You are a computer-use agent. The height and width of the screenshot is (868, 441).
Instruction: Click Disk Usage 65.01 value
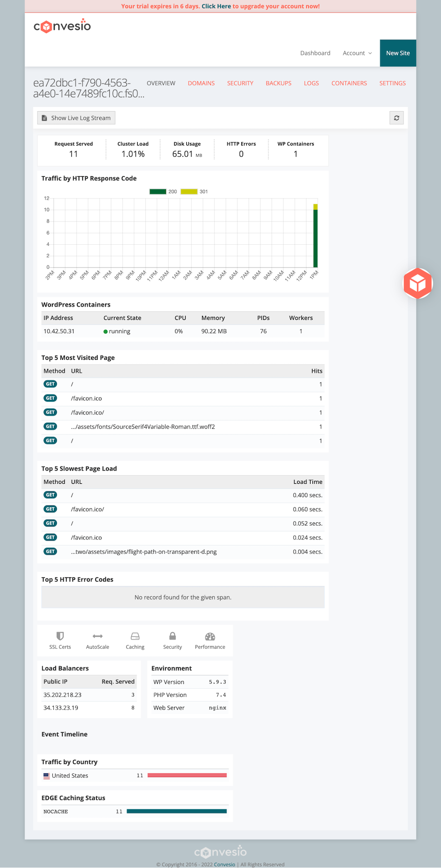[x=182, y=154]
